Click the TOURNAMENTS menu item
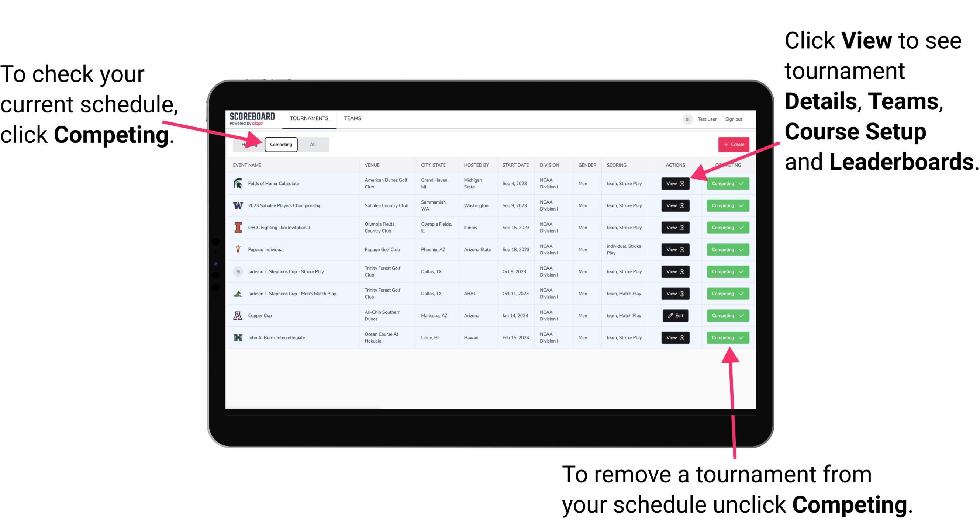980x527 pixels. [310, 119]
